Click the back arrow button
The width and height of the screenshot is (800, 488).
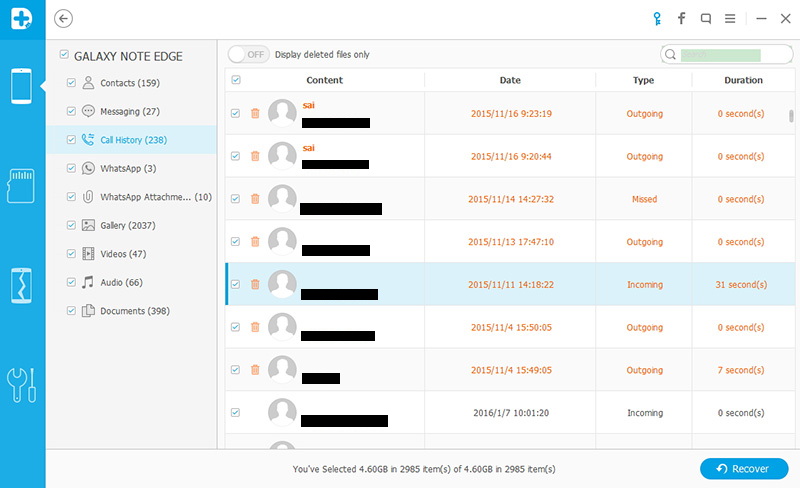(x=63, y=19)
